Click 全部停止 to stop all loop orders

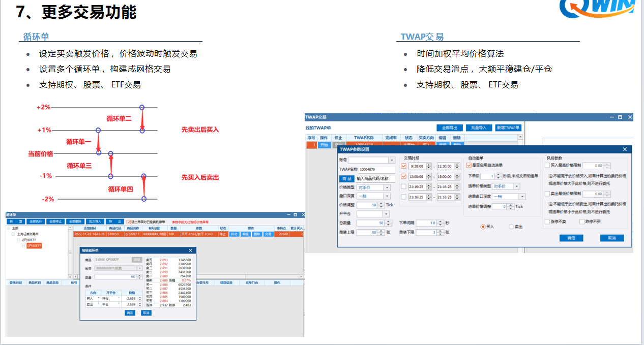(x=55, y=222)
